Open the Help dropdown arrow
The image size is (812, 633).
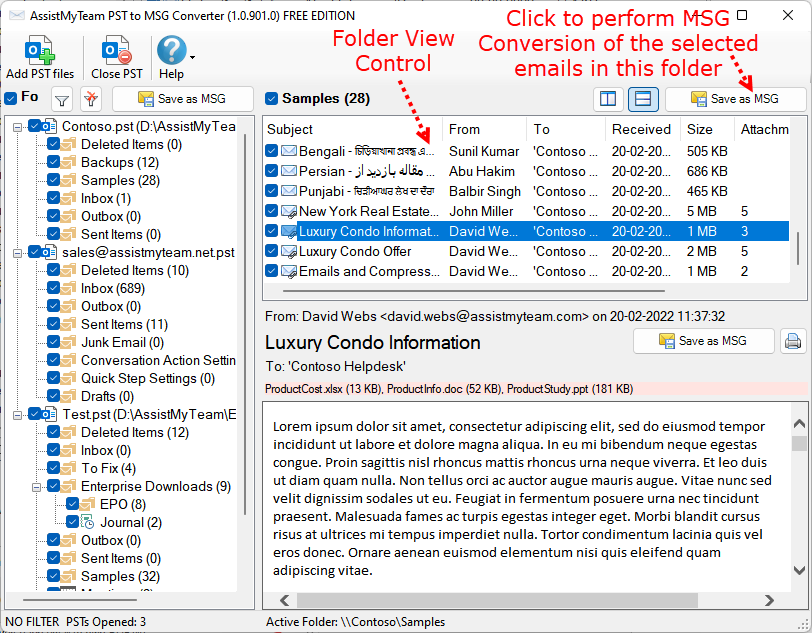pos(192,57)
